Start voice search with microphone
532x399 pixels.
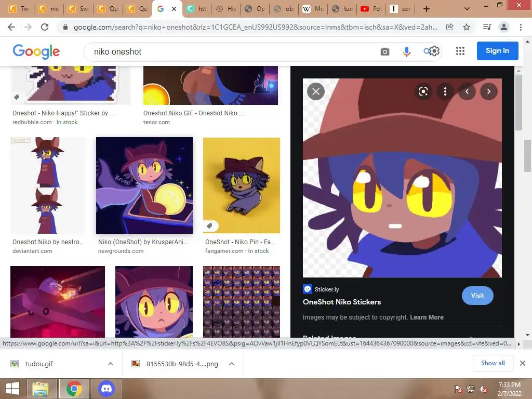pos(406,51)
